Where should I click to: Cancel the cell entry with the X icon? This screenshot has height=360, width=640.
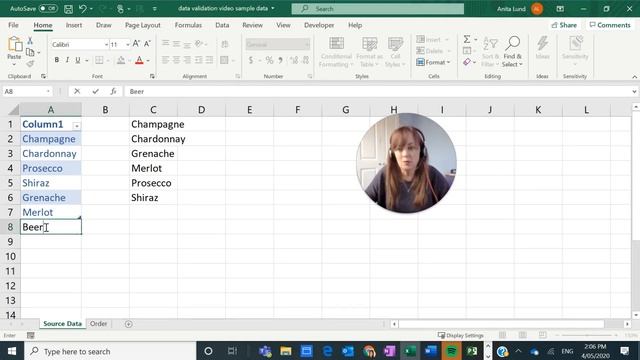77,91
